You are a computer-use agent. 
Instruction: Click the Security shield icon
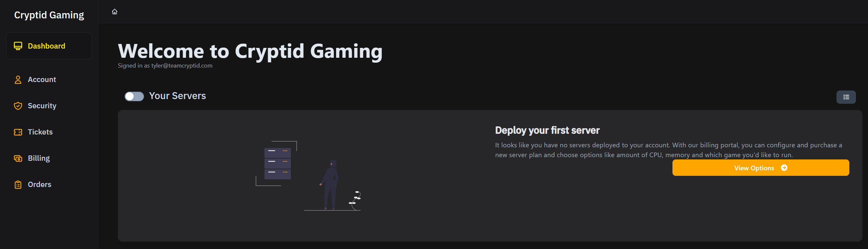[18, 106]
